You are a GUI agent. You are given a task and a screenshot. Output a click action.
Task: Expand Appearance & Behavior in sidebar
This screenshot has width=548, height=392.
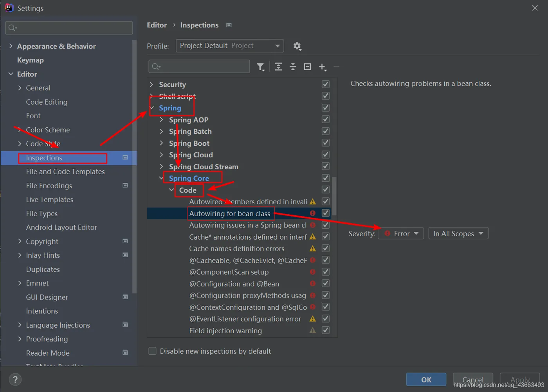pyautogui.click(x=11, y=46)
